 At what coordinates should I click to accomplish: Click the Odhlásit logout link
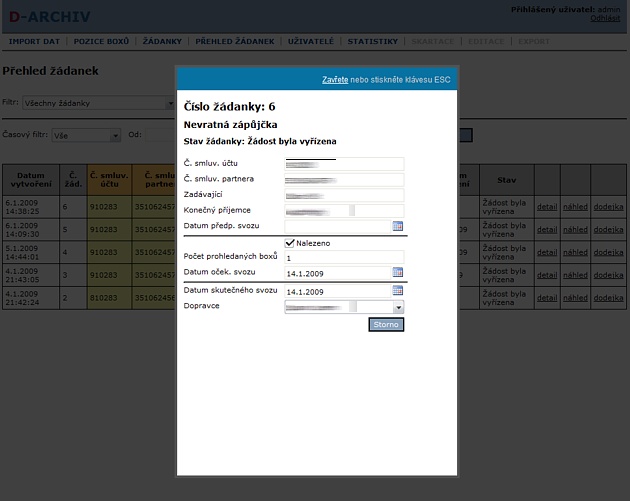click(x=605, y=18)
